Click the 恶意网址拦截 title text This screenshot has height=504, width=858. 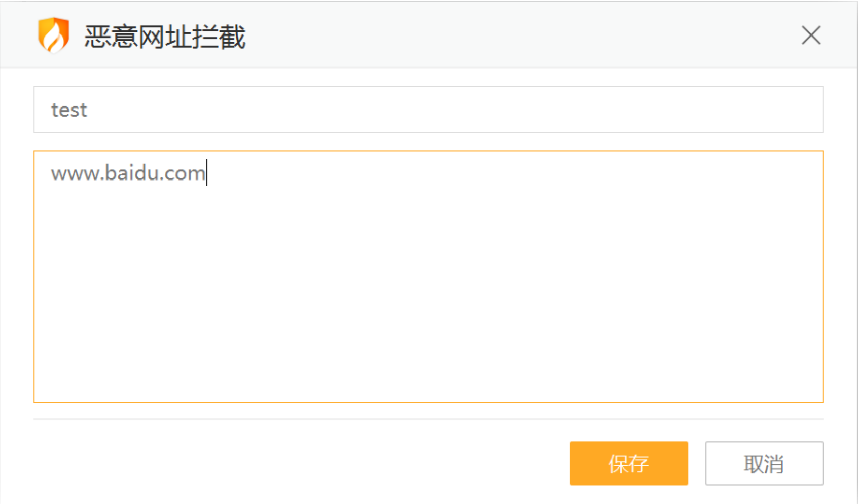[165, 37]
